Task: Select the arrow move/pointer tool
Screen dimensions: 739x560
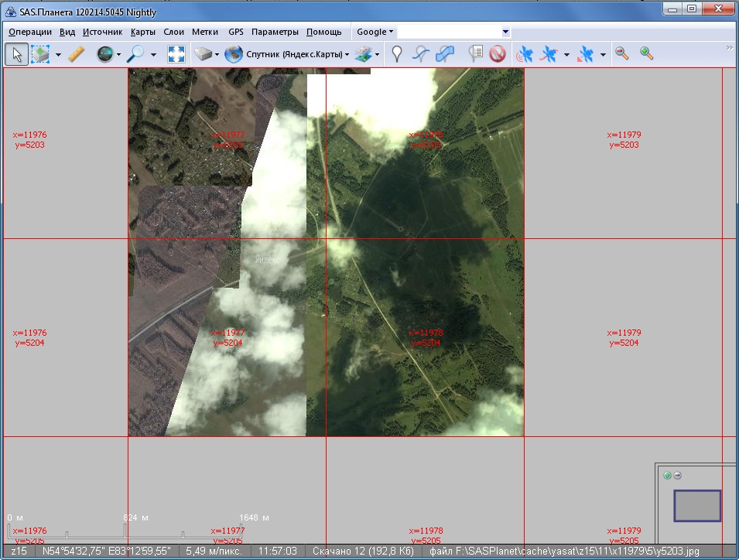Action: pos(17,54)
